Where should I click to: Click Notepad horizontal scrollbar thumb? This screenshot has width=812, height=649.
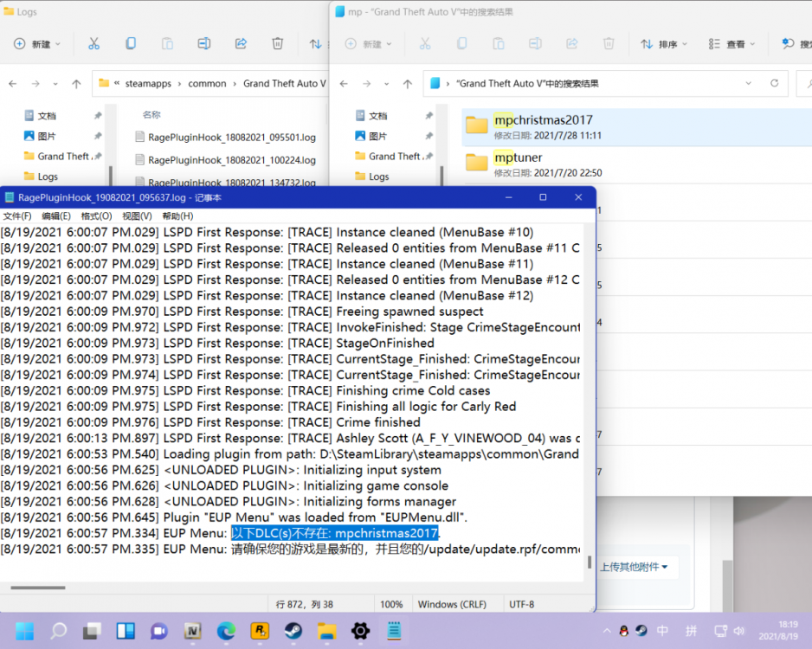(x=38, y=588)
